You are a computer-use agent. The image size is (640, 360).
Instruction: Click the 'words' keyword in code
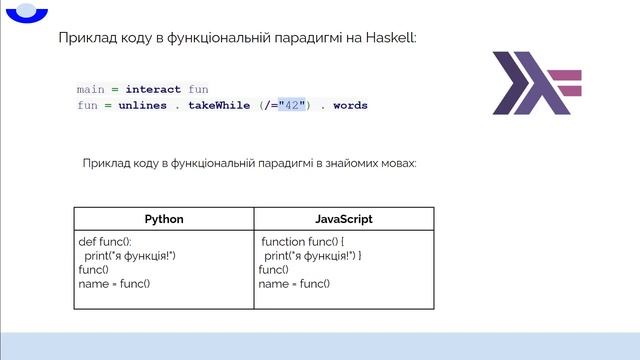point(350,105)
